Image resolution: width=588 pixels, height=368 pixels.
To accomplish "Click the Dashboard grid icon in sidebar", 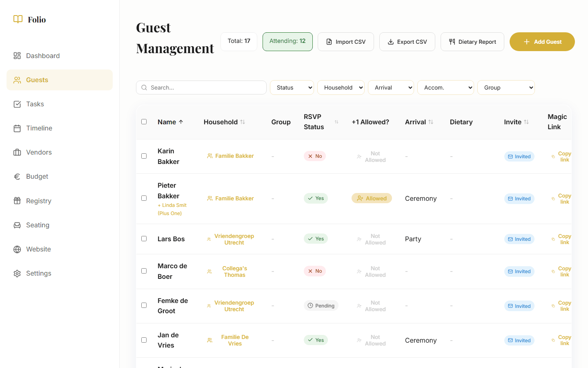I will tap(17, 56).
